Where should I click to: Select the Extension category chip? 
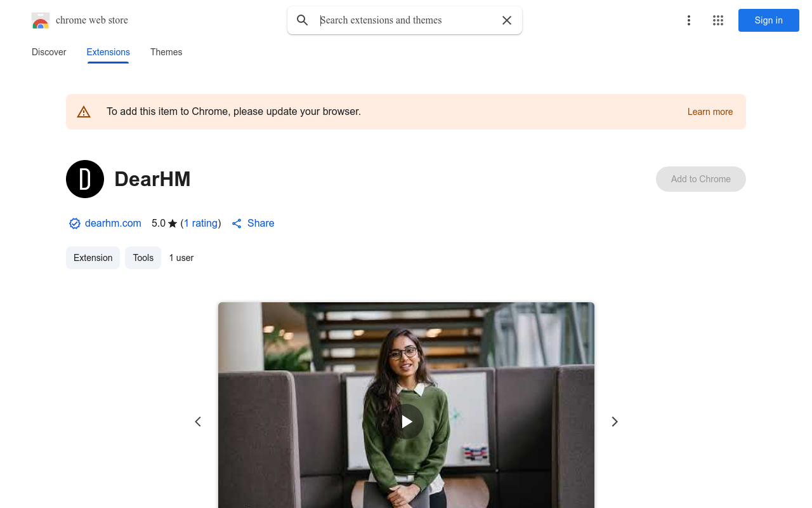click(93, 258)
